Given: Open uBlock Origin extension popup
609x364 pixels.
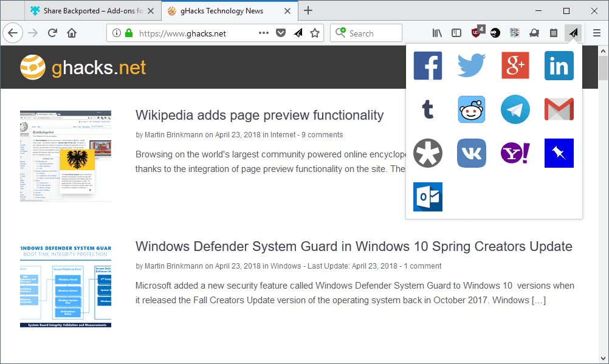Looking at the screenshot, I should click(x=477, y=32).
